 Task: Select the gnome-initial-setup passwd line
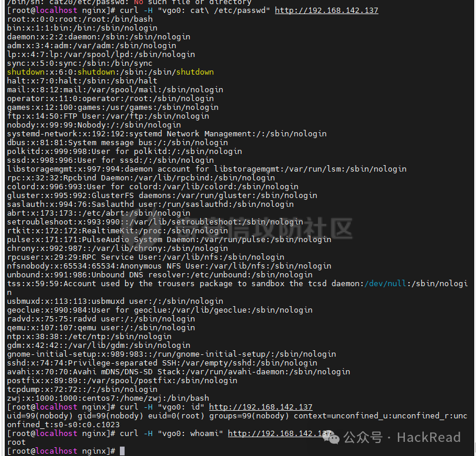[x=172, y=354]
